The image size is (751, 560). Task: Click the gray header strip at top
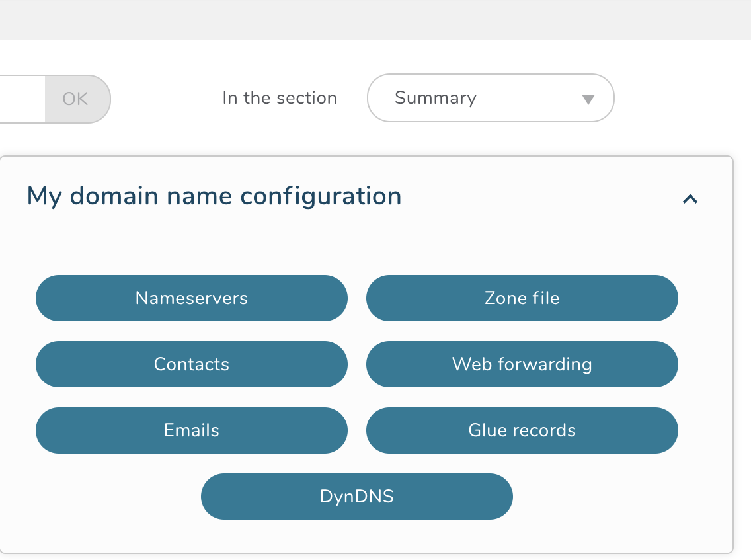coord(375,20)
